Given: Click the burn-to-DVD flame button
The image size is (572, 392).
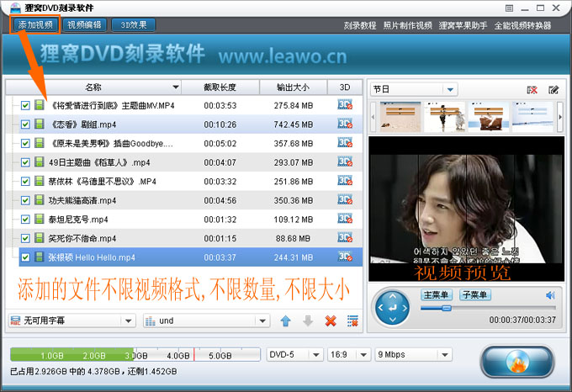Looking at the screenshot, I should point(517,362).
